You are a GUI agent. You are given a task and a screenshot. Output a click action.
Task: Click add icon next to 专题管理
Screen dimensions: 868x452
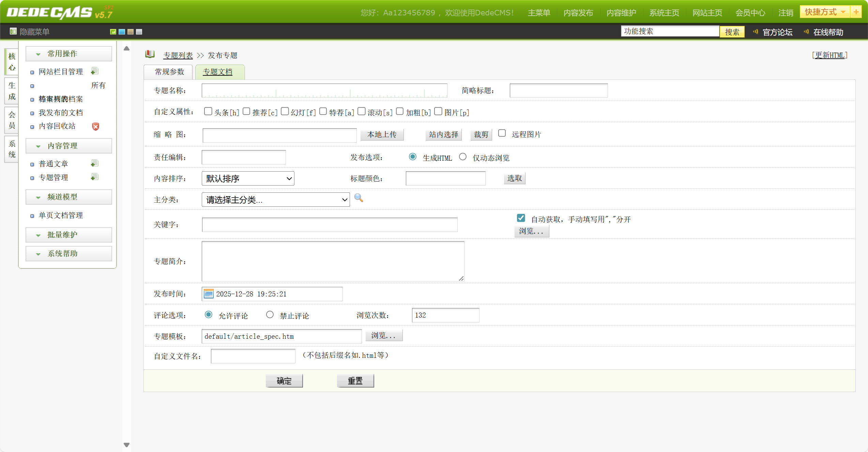click(95, 177)
